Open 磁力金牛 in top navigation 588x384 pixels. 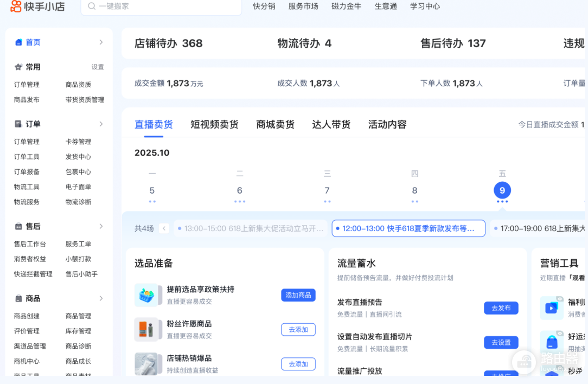coord(347,7)
